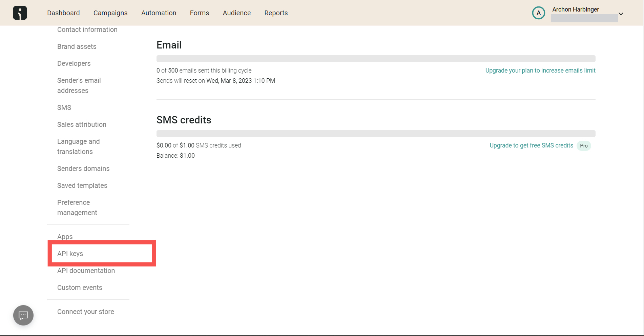Open Sender's email addresses settings
Viewport: 644px width, 336px height.
79,85
